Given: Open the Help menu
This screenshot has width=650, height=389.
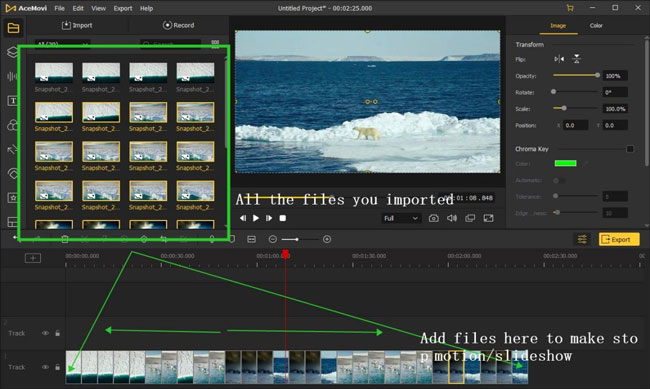Looking at the screenshot, I should click(x=146, y=8).
